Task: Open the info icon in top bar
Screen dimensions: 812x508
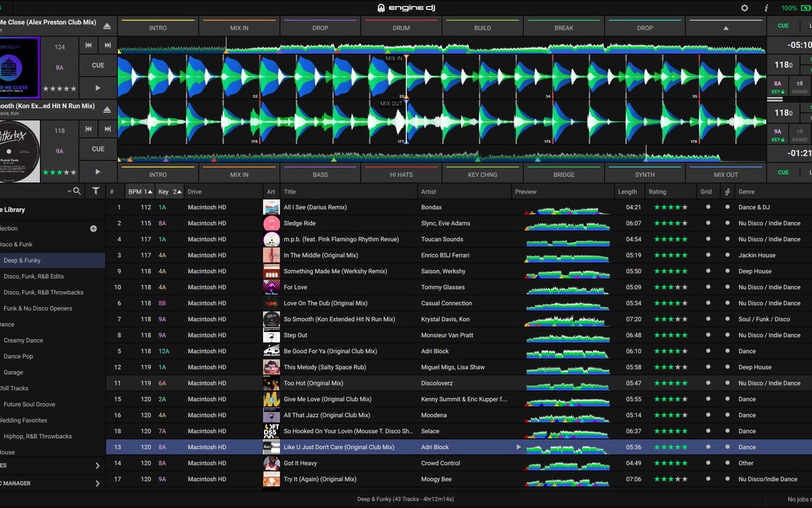Action: pos(766,8)
